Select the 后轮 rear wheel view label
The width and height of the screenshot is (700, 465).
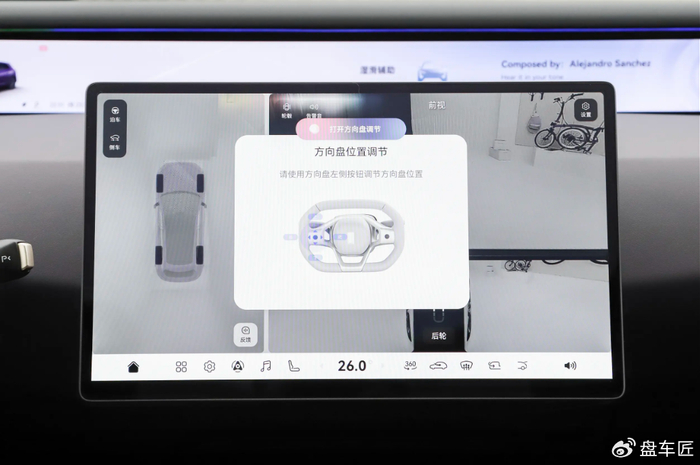[x=438, y=336]
